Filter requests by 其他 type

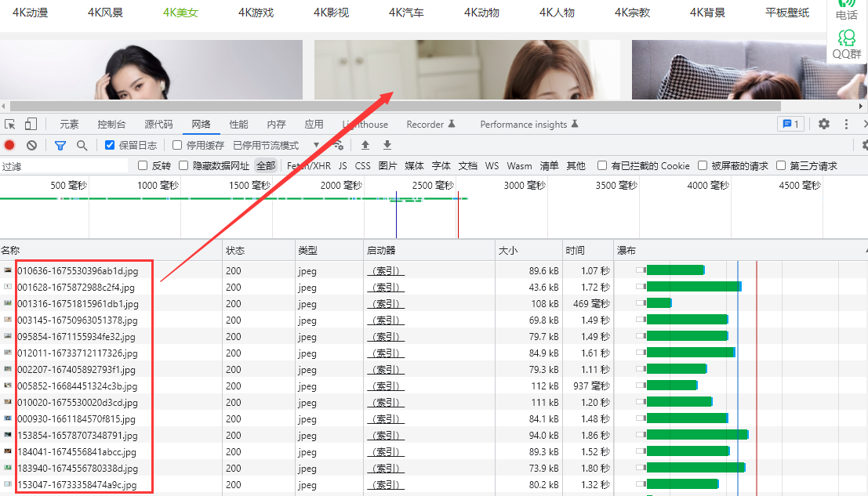(x=576, y=166)
